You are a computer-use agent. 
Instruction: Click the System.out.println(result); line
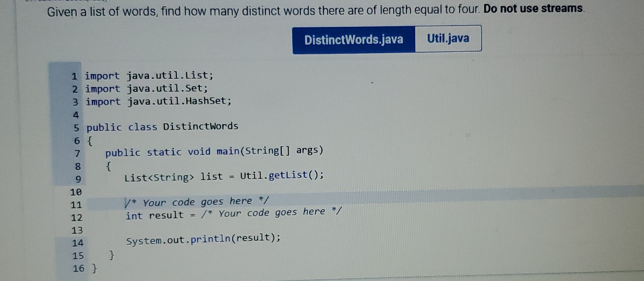pyautogui.click(x=203, y=239)
